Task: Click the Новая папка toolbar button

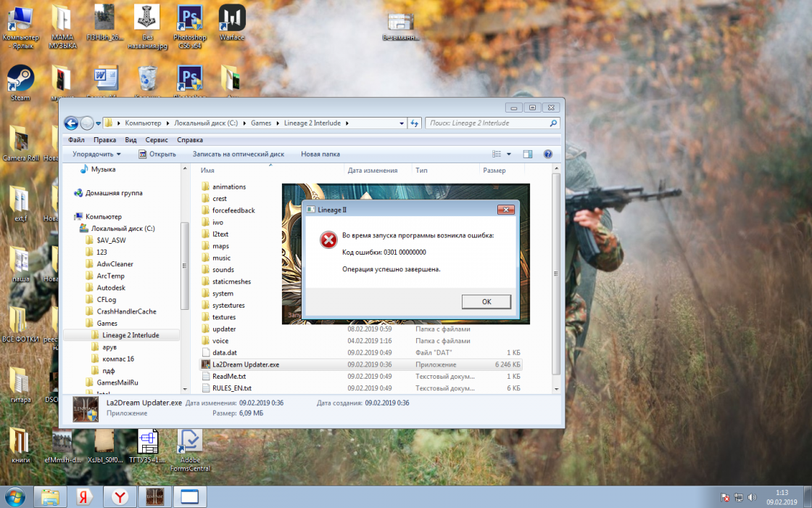Action: (320, 154)
